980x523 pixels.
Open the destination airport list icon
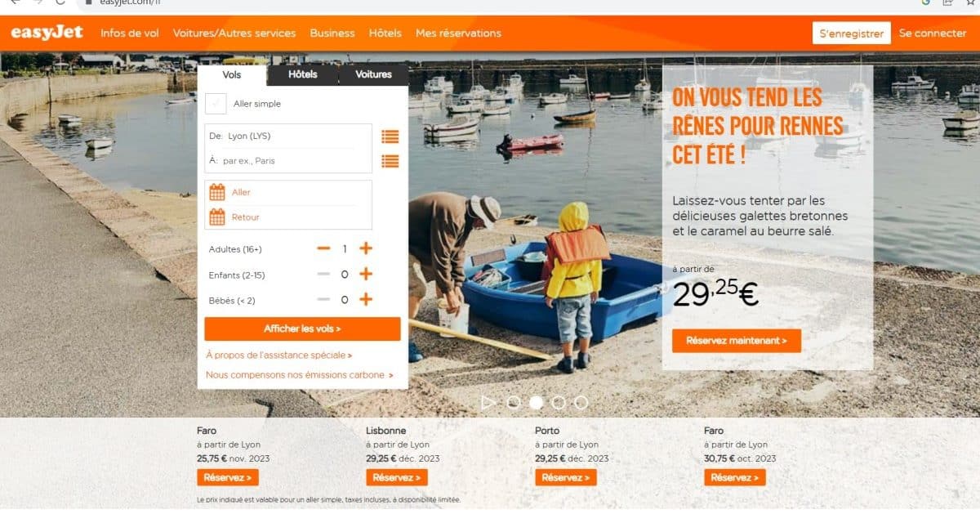click(x=390, y=161)
